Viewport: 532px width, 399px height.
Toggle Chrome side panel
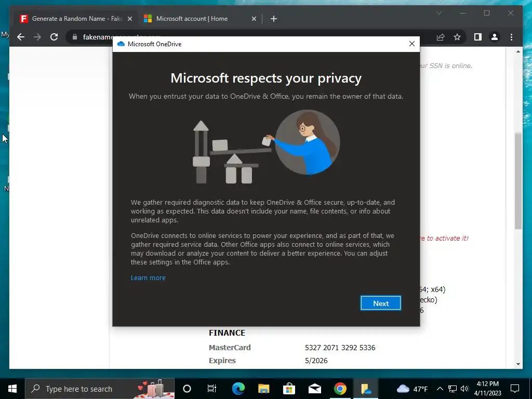point(478,37)
